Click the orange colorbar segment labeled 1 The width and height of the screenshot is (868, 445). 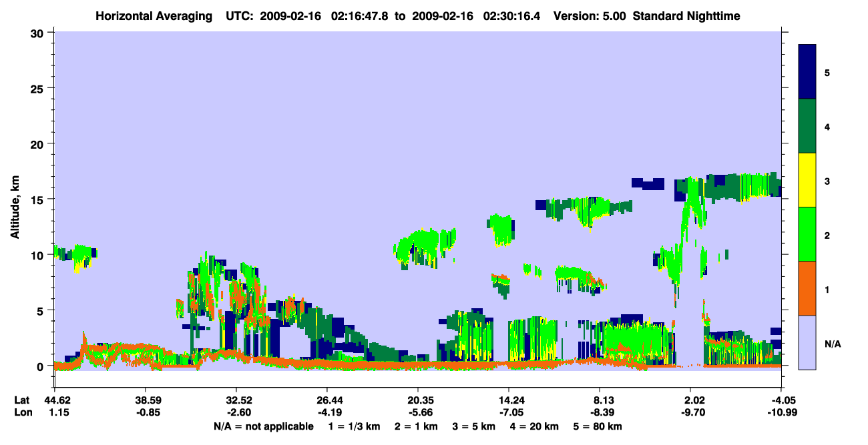(x=807, y=288)
